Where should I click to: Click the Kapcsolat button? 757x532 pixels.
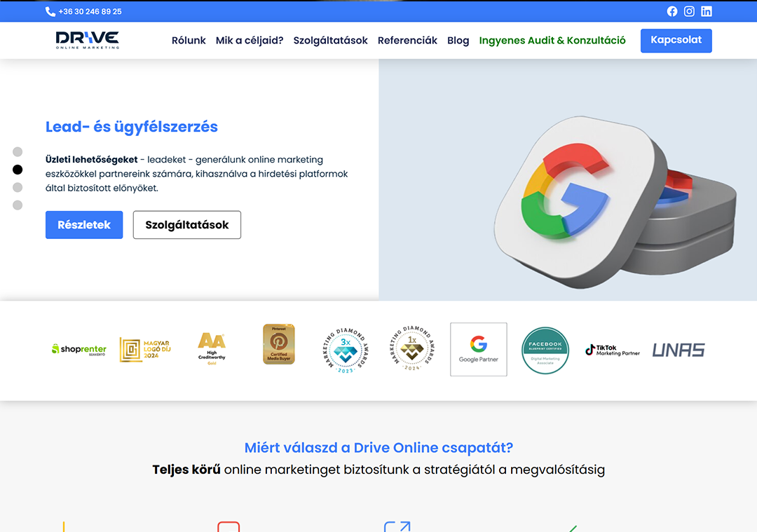point(676,41)
